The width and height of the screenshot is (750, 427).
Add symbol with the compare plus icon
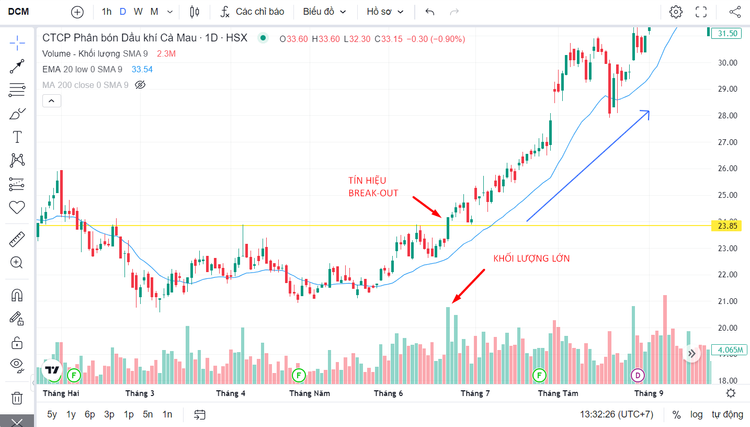pyautogui.click(x=77, y=12)
